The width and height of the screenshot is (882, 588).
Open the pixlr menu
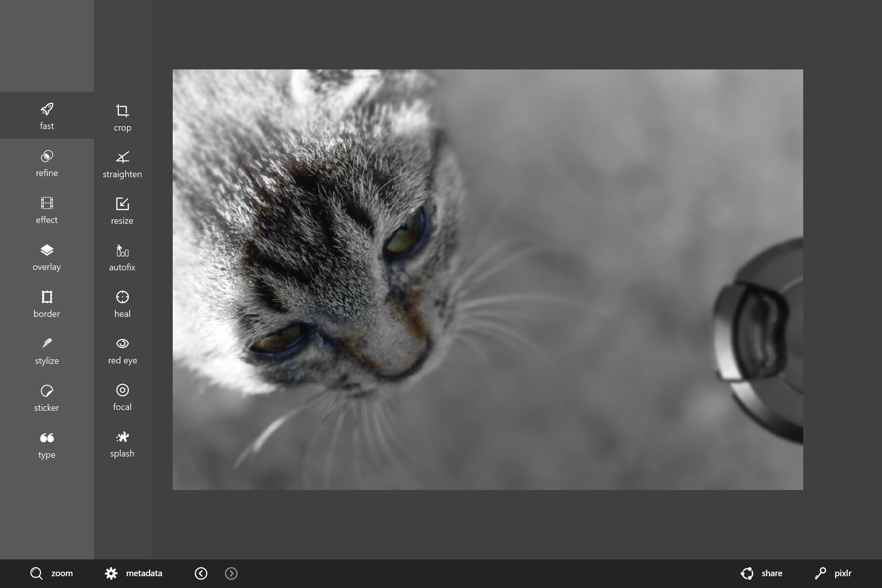833,573
